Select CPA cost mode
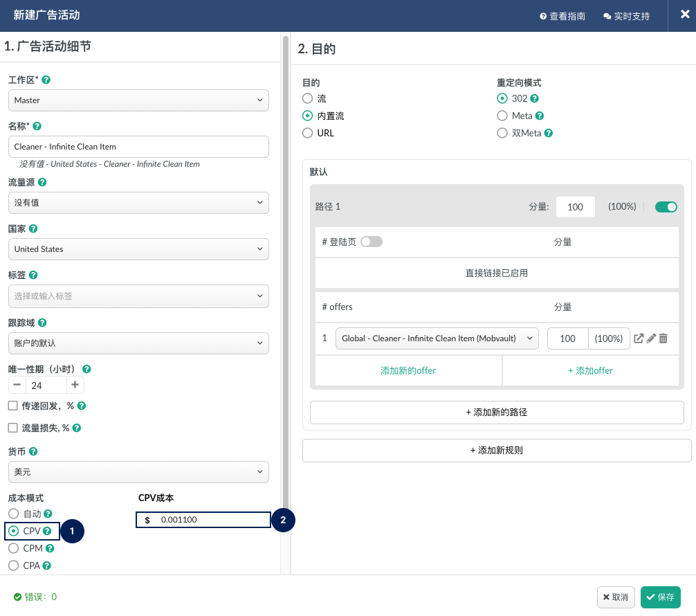 pos(13,565)
